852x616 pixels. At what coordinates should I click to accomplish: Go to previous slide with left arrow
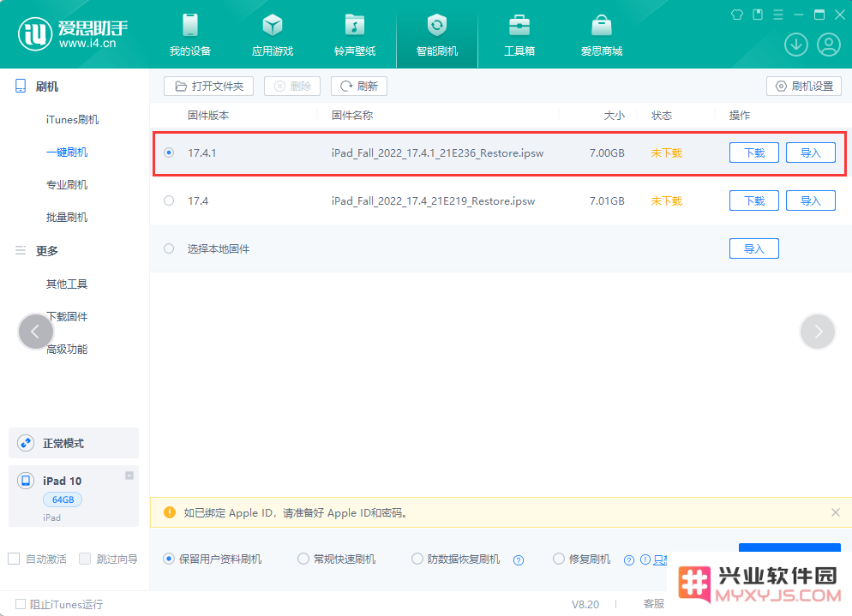click(x=36, y=332)
